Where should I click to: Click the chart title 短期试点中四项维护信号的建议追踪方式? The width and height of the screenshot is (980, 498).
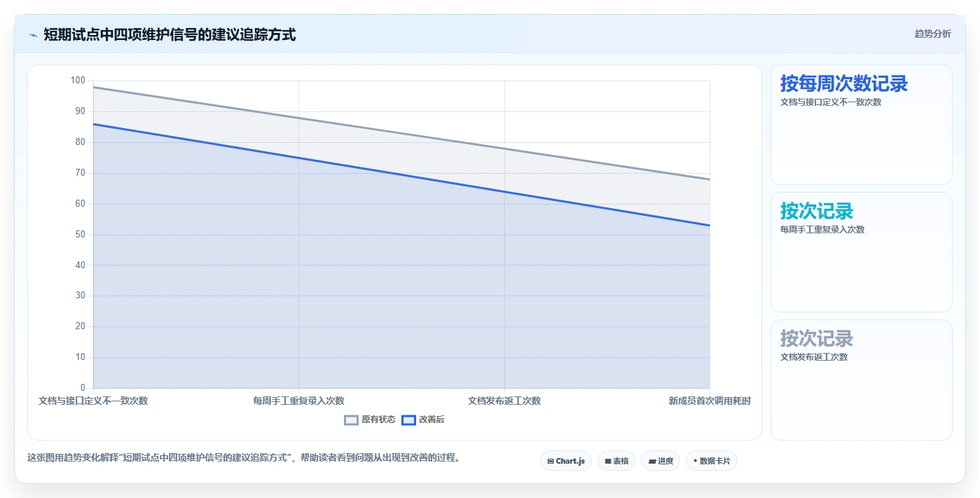(170, 34)
